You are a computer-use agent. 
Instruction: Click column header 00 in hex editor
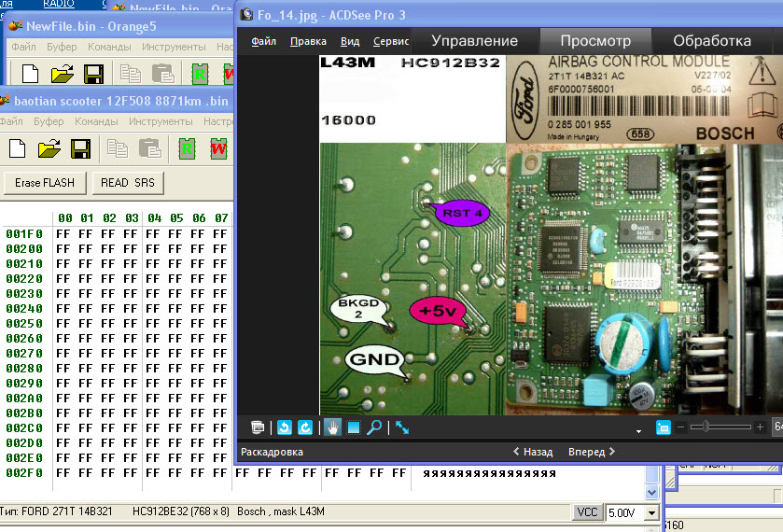tap(64, 217)
